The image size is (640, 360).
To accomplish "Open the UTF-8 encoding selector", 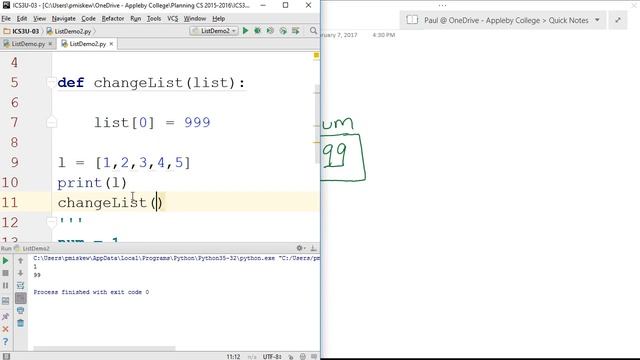I will [272, 357].
